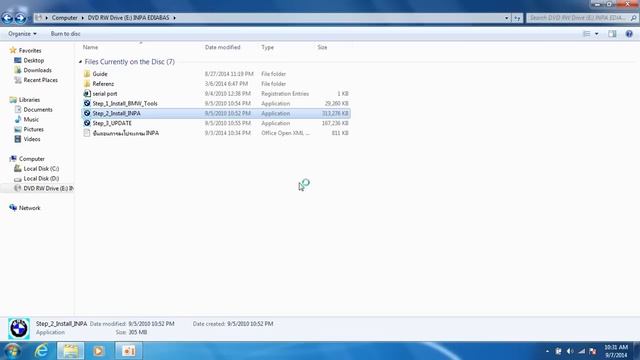Image resolution: width=640 pixels, height=360 pixels.
Task: Change view using the view icon
Action: click(587, 34)
